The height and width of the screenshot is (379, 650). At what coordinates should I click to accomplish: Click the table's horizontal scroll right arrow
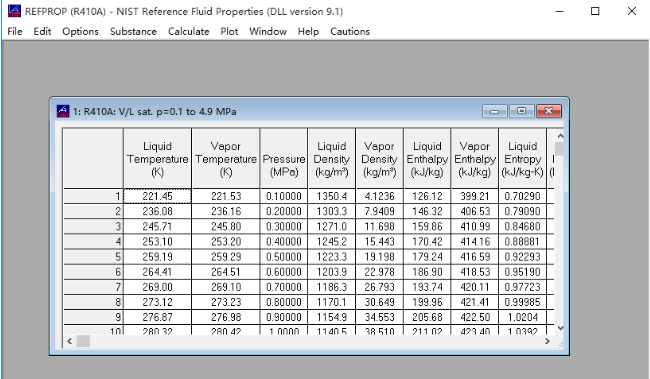click(x=547, y=341)
